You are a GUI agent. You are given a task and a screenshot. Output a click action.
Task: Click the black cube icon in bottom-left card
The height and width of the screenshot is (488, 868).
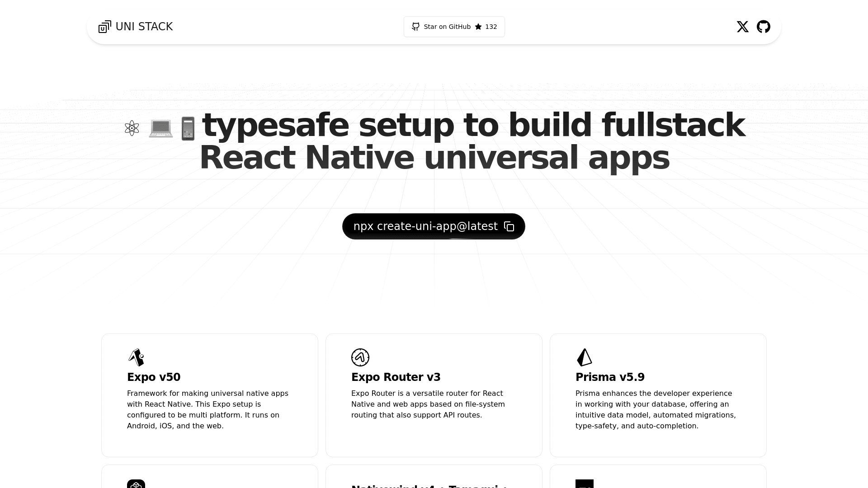point(136,484)
